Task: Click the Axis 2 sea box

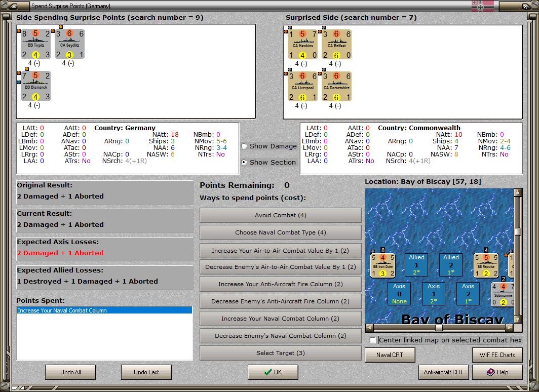Action: pyautogui.click(x=468, y=294)
